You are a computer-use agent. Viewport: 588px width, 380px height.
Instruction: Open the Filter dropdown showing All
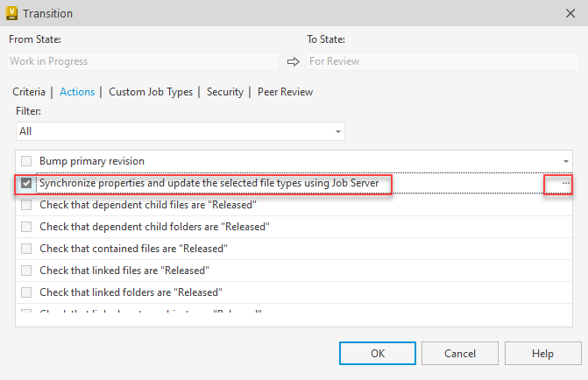[180, 131]
